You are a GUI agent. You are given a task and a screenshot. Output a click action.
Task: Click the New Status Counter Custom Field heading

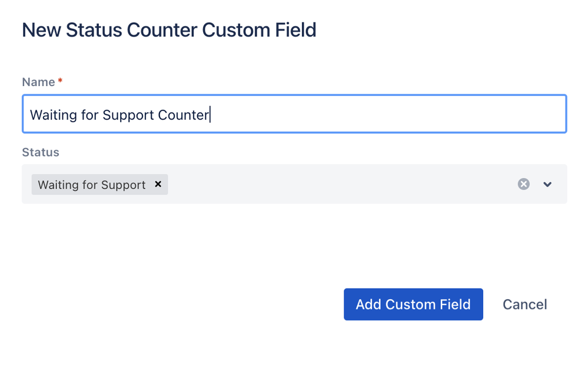coord(169,30)
